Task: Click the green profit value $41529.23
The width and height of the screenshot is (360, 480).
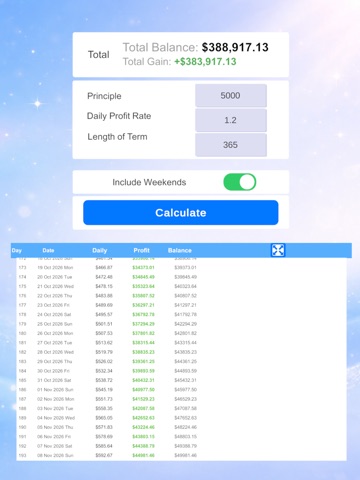Action: pos(143,399)
